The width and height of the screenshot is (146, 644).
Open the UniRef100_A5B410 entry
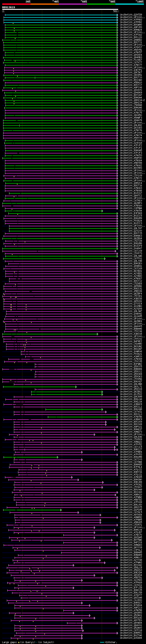131,83
